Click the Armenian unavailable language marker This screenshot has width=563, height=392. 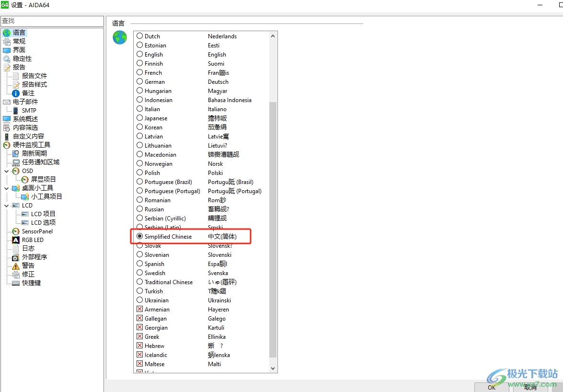click(x=140, y=309)
